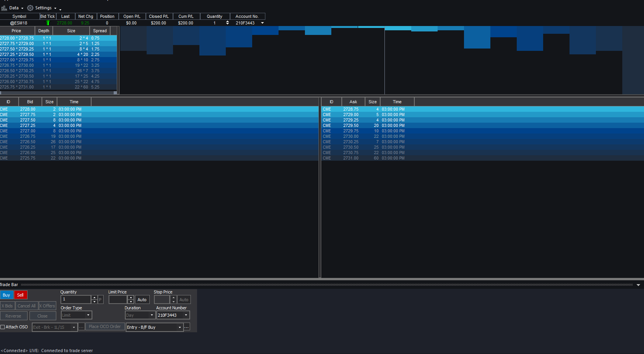The image size is (644, 354).
Task: Click the Open P/L $0.00 value
Action: point(132,23)
